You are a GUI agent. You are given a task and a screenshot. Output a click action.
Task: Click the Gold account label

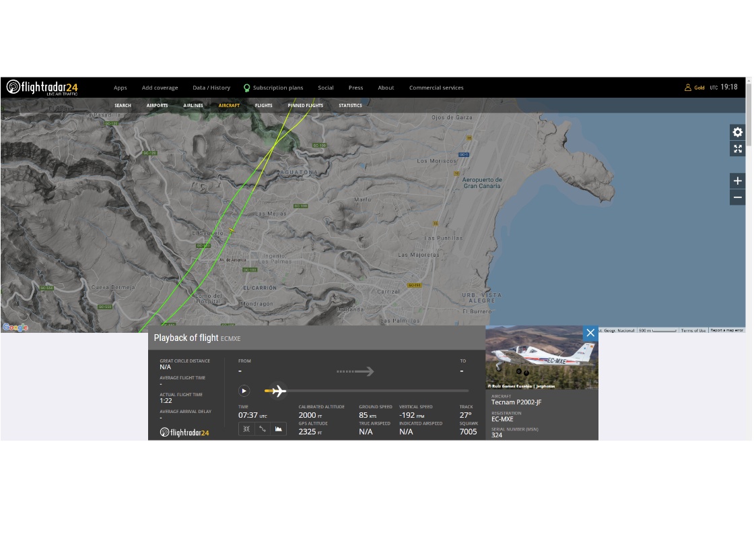pos(699,88)
